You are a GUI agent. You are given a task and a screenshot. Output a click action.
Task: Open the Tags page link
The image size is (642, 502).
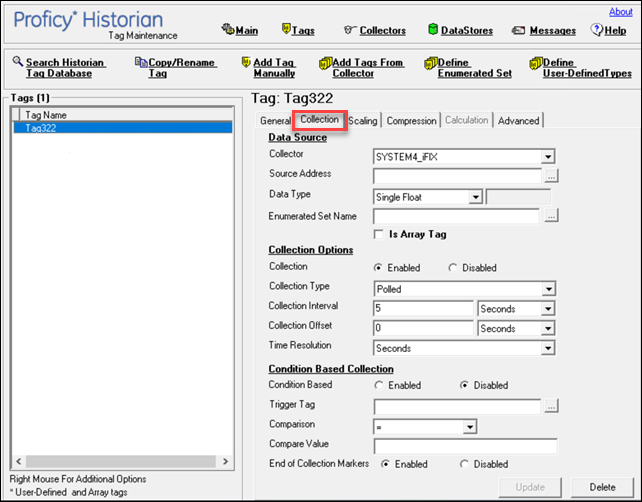pyautogui.click(x=303, y=30)
